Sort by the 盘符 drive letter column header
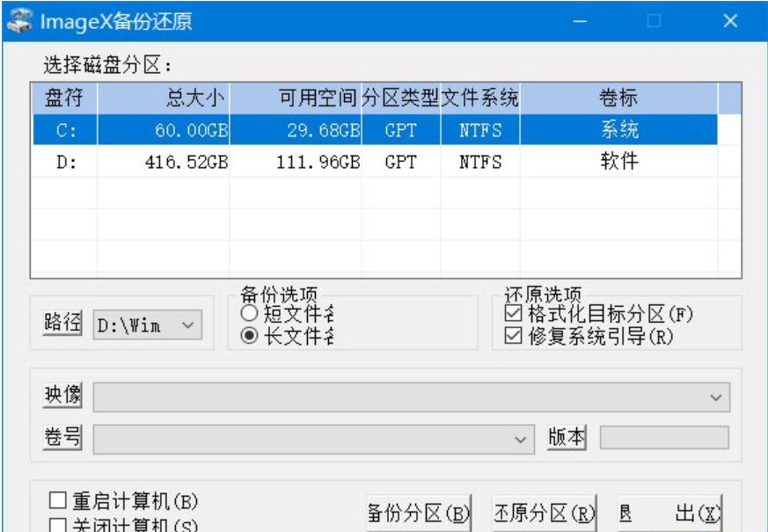Viewport: 768px width, 532px height. coord(64,98)
